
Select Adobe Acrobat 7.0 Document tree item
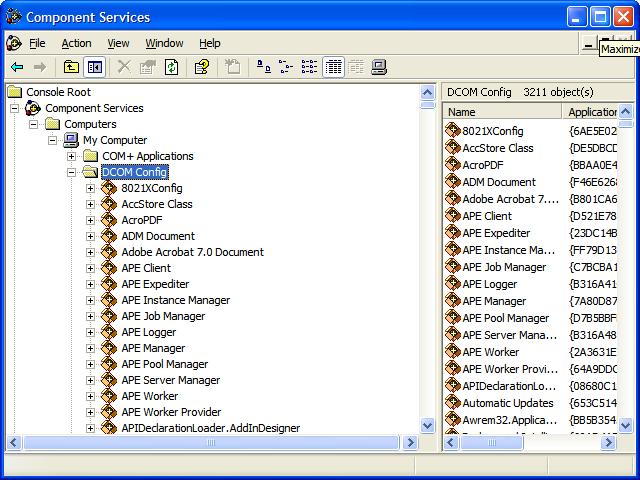(192, 252)
